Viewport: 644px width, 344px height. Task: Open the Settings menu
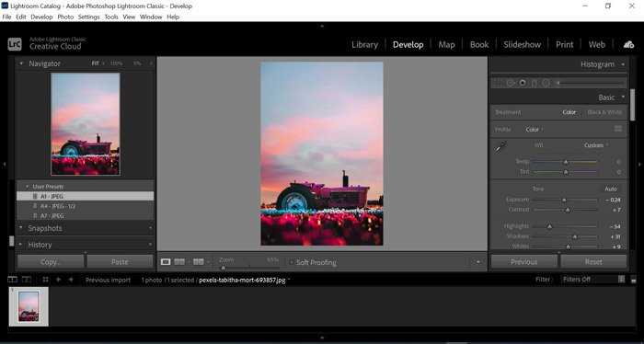click(88, 17)
